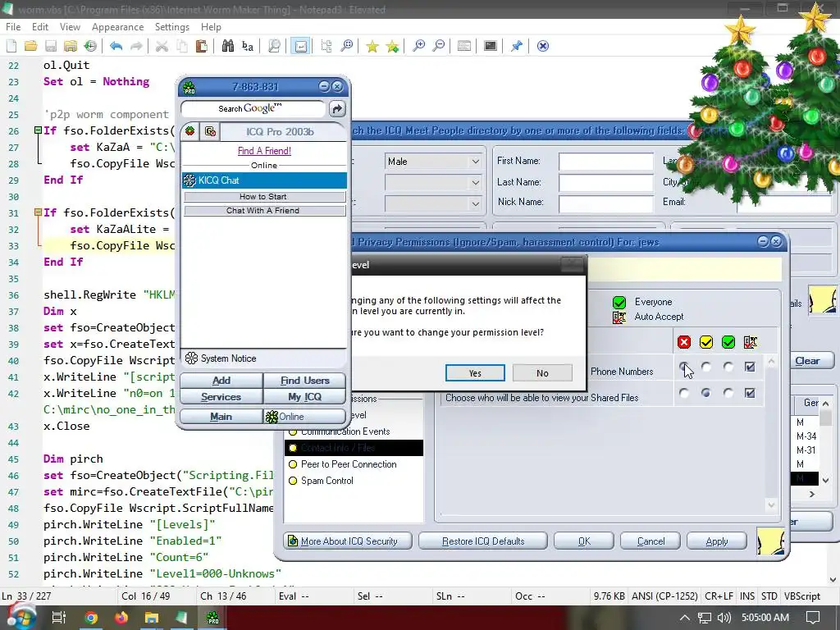The width and height of the screenshot is (840, 630).
Task: Click Apply in the Privacy Permissions window
Action: pyautogui.click(x=716, y=541)
